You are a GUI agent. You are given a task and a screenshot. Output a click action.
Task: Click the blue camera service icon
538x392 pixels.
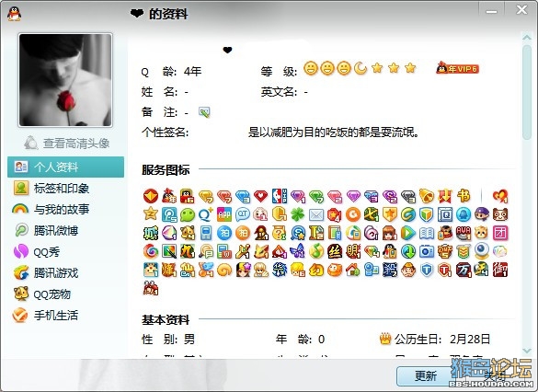pyautogui.click(x=427, y=251)
